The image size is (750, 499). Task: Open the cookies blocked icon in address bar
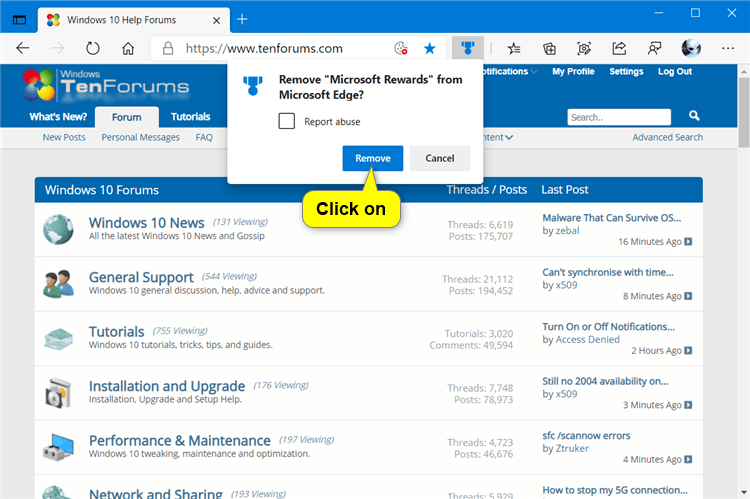[x=401, y=48]
